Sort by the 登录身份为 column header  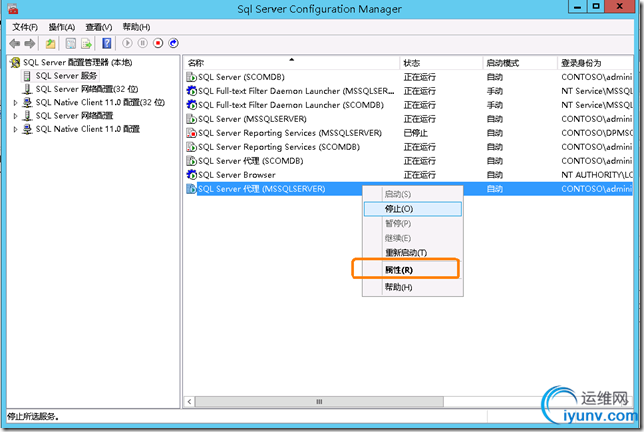click(595, 63)
